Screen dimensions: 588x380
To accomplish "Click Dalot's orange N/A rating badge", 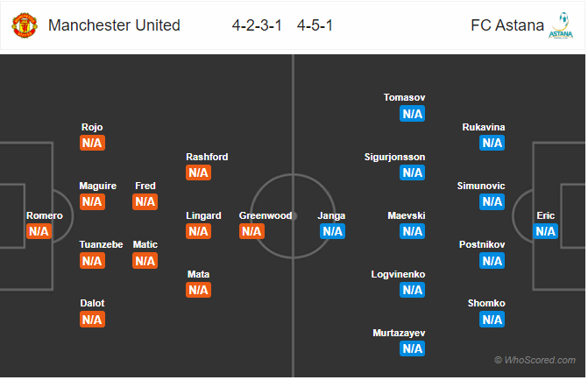I will point(92,320).
